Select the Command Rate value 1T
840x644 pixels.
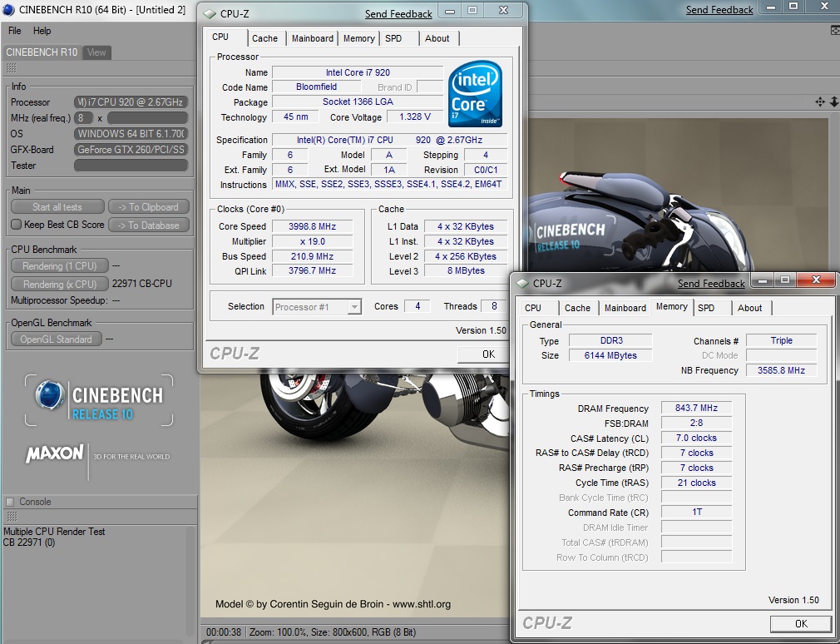click(696, 512)
